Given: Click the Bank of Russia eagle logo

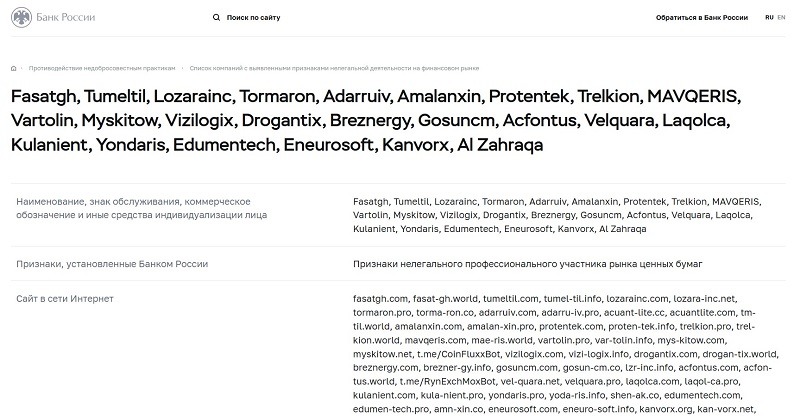Looking at the screenshot, I should pos(21,18).
